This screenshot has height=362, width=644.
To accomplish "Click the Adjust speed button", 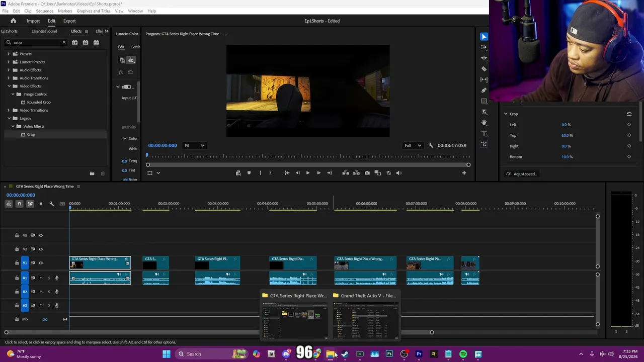I will [x=522, y=174].
